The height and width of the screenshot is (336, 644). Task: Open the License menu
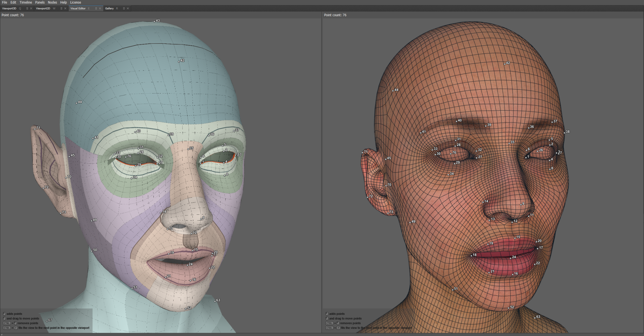point(76,2)
